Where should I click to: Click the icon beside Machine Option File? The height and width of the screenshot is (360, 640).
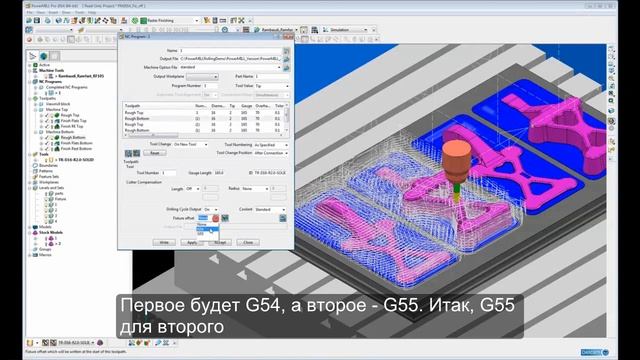click(x=287, y=67)
